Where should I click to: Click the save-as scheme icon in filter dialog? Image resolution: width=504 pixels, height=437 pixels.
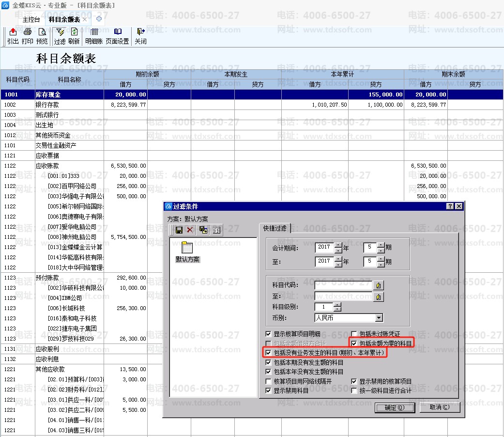point(203,230)
